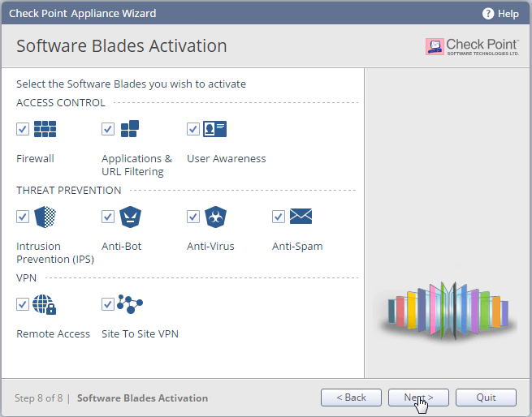Toggle the Remote Access checkbox
532x417 pixels.
coord(23,304)
